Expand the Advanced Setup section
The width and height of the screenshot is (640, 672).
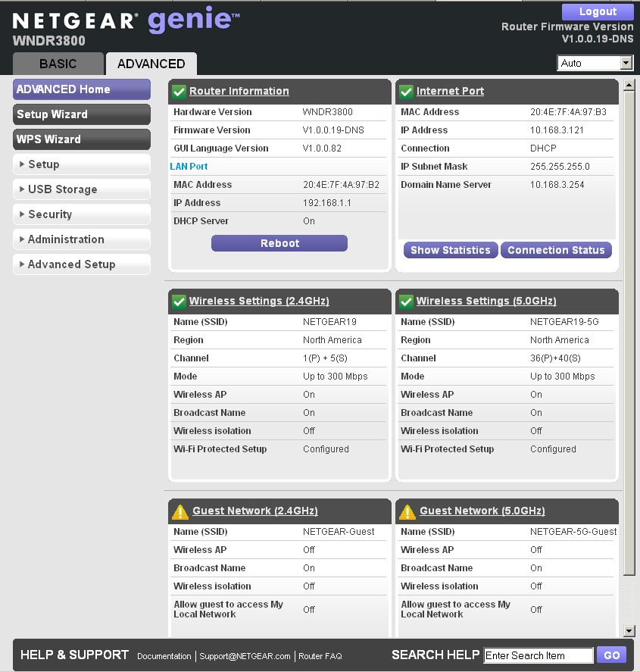[81, 264]
